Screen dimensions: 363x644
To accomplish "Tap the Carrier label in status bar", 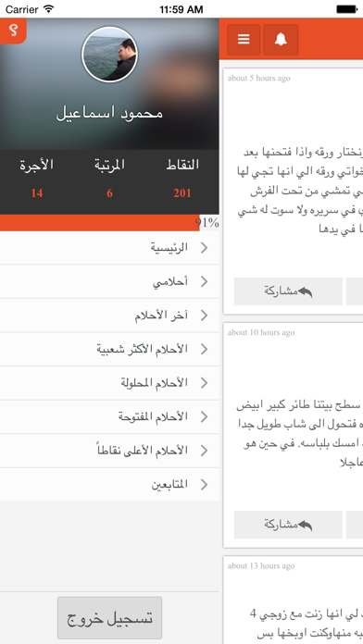I will point(22,9).
